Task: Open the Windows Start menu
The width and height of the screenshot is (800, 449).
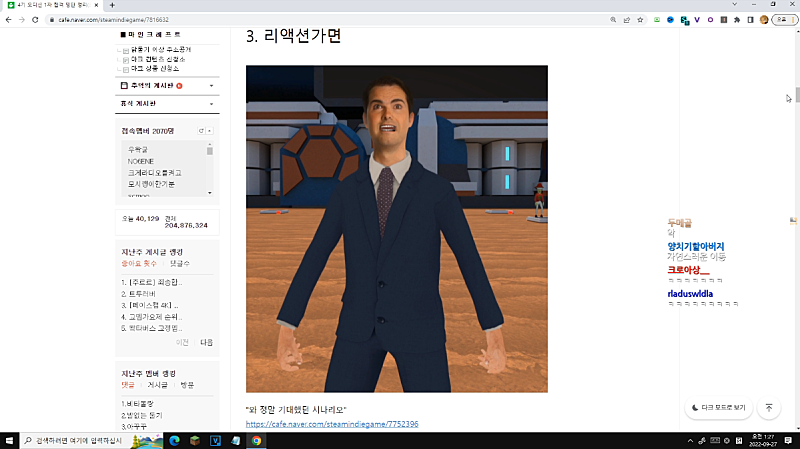Action: (x=9, y=440)
